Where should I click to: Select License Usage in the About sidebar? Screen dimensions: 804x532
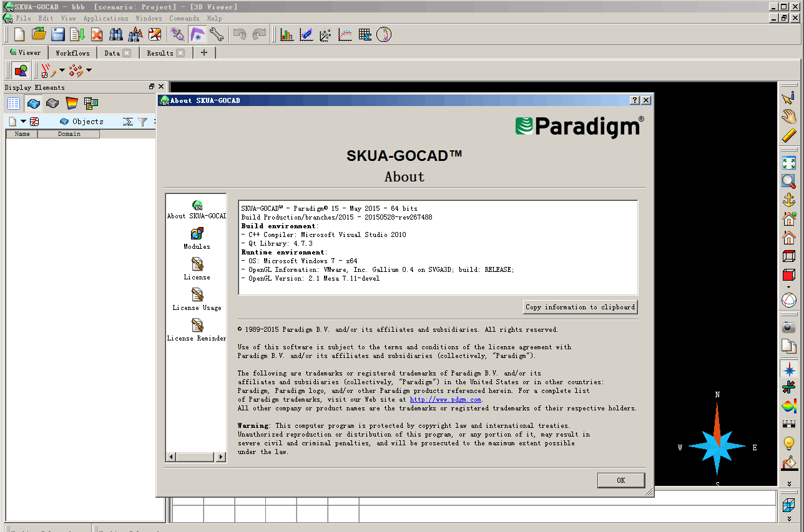click(x=197, y=299)
